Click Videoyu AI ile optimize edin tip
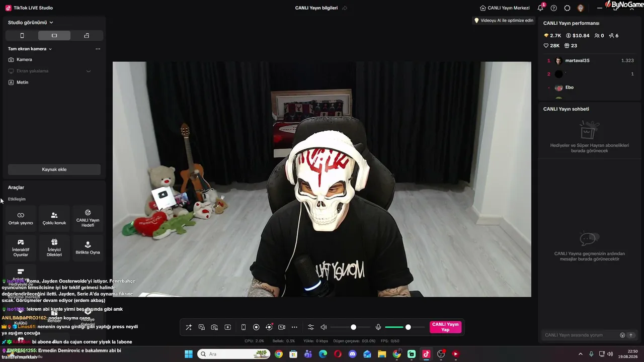Viewport: 644px width, 362px height. point(504,21)
